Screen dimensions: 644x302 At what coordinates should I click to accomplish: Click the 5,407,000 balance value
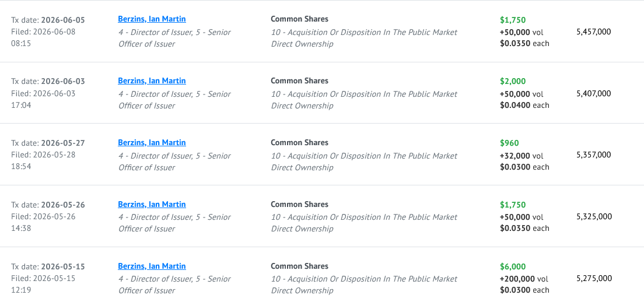[594, 93]
